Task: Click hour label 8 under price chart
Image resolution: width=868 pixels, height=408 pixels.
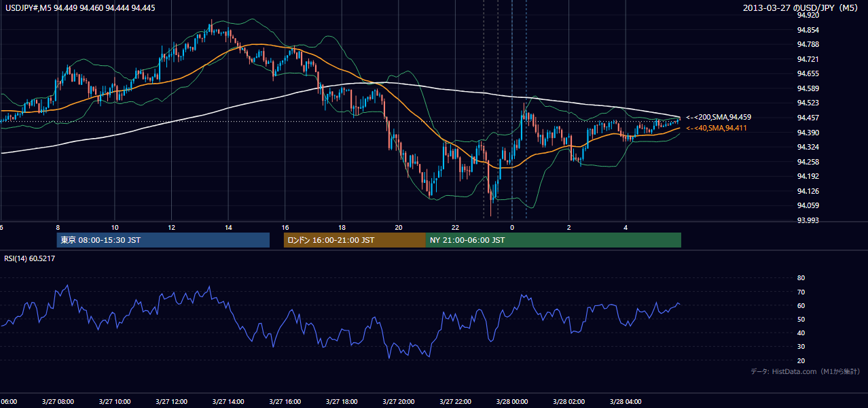Action: (58, 227)
